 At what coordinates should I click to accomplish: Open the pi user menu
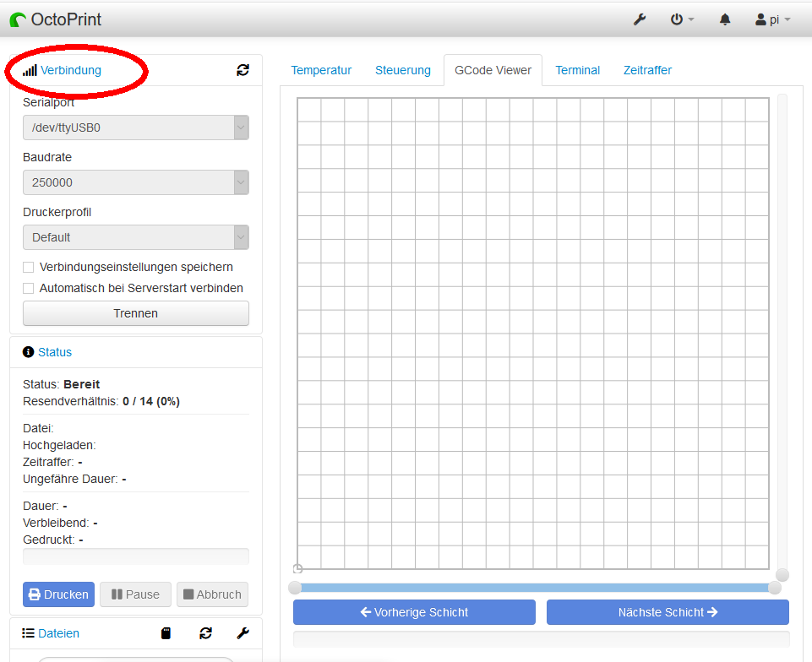click(772, 19)
